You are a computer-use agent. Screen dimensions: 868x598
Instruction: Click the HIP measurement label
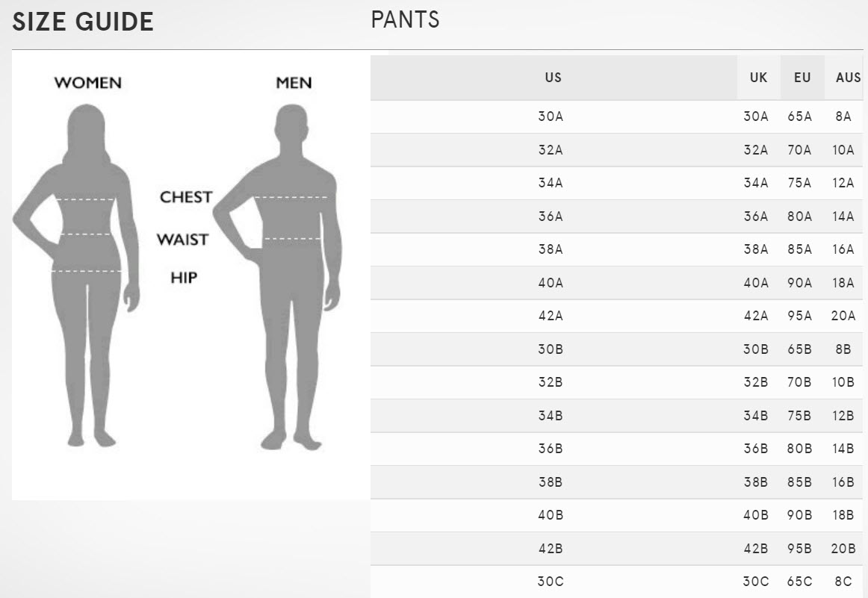pos(184,278)
